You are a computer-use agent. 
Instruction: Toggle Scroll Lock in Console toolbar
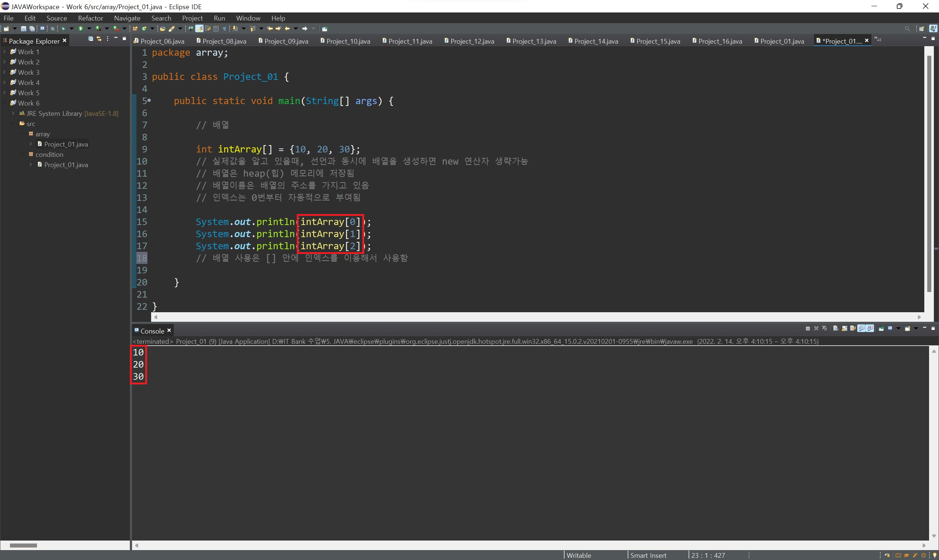point(844,329)
